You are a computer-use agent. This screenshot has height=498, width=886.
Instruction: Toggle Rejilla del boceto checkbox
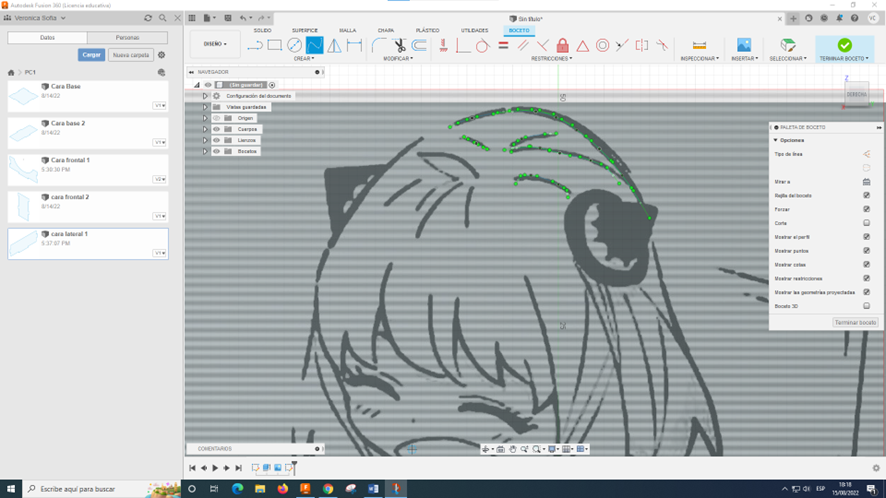(866, 196)
